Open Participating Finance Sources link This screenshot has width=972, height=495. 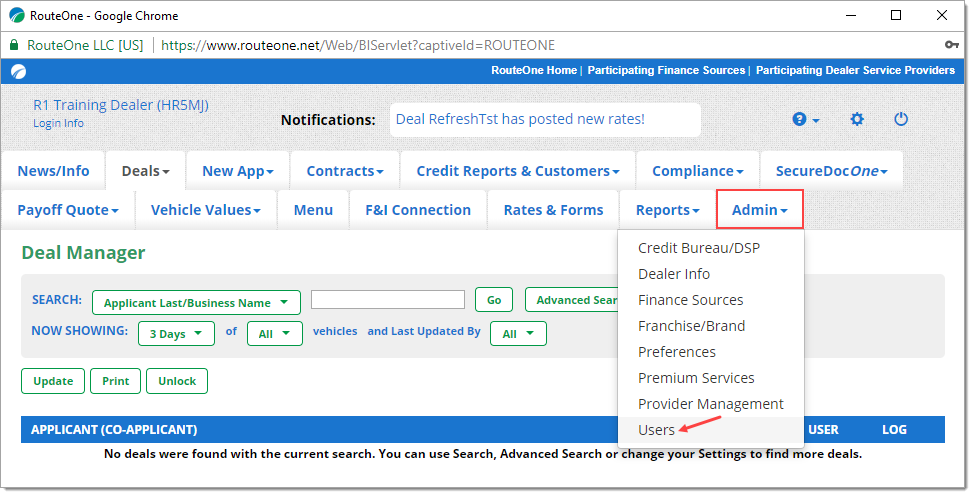tap(666, 71)
